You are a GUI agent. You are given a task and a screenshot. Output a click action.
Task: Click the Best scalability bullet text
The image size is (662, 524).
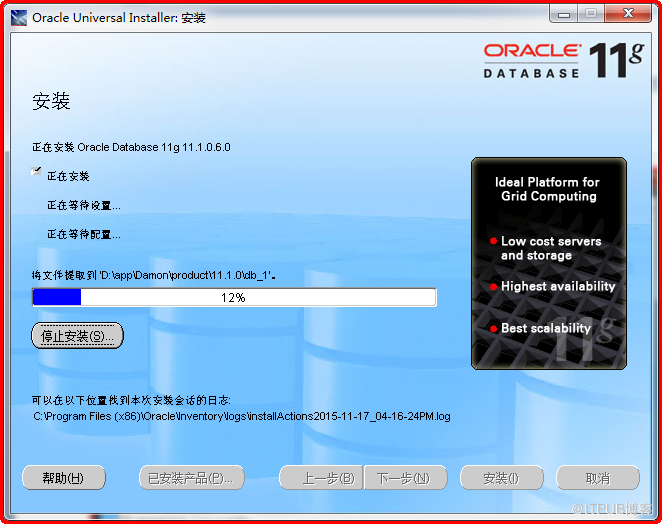pyautogui.click(x=546, y=328)
